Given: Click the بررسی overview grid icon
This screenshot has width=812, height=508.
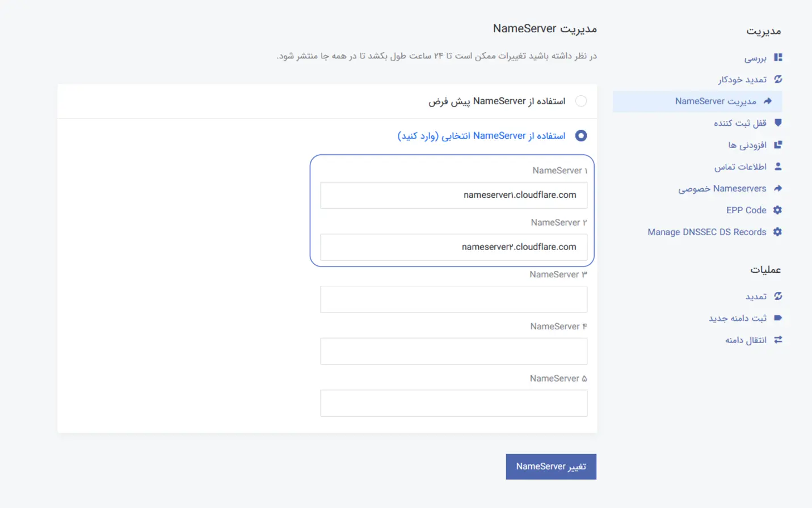Looking at the screenshot, I should coord(778,57).
